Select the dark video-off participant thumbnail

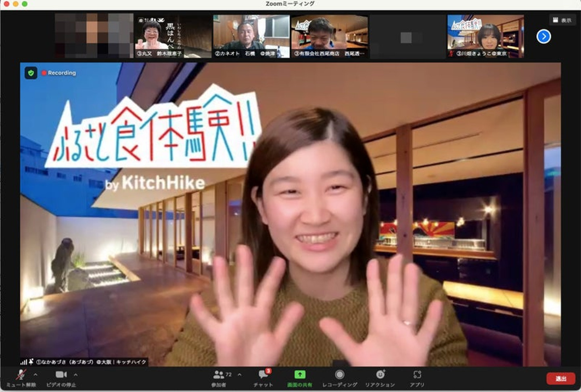coord(408,36)
